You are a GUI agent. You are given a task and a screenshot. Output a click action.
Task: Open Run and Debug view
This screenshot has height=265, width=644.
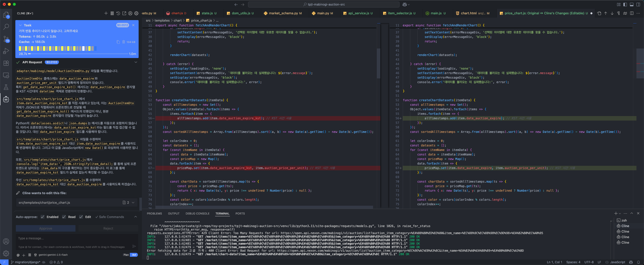[x=6, y=51]
